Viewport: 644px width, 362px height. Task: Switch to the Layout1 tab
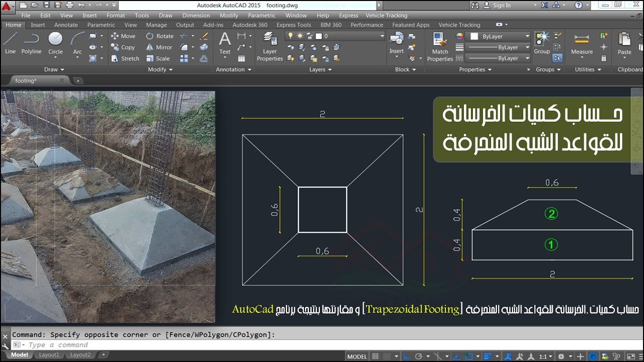(x=49, y=355)
